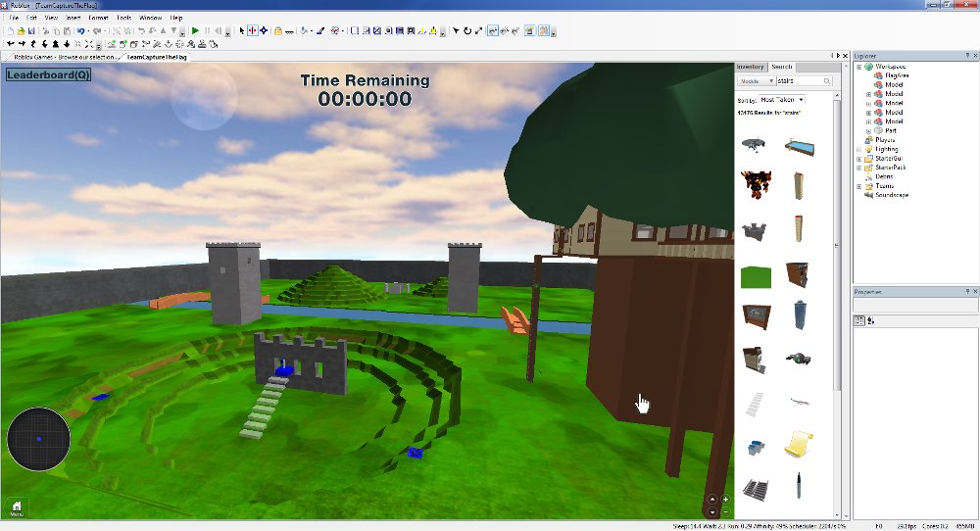The image size is (980, 531).
Task: Open the Edit menu
Action: 31,18
